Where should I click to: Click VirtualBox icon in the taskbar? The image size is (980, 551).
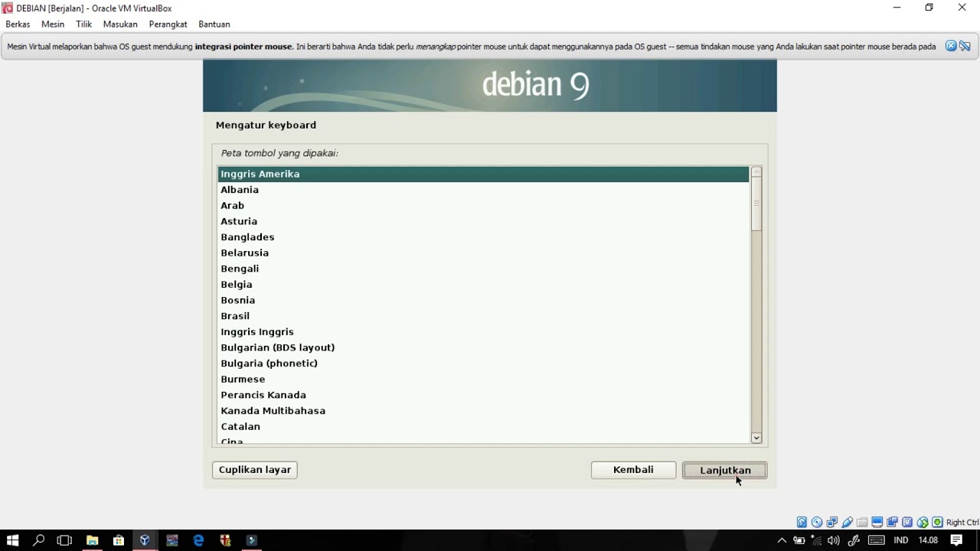click(145, 540)
